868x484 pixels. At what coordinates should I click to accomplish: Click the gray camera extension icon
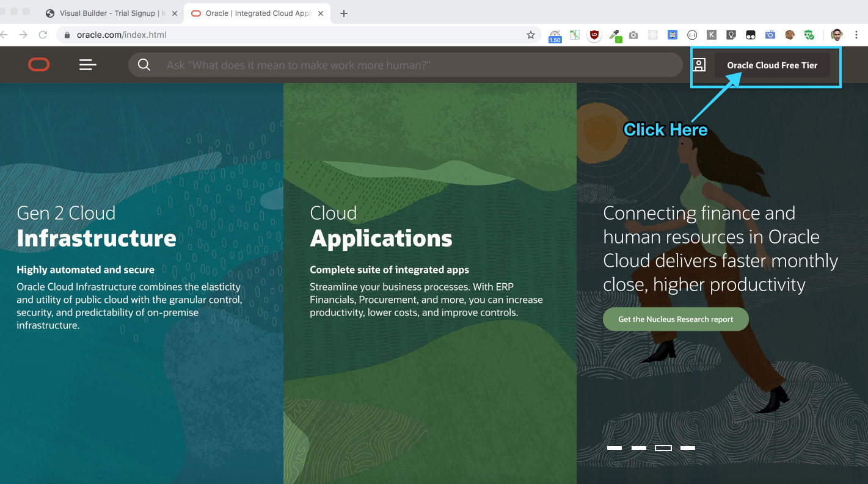633,35
